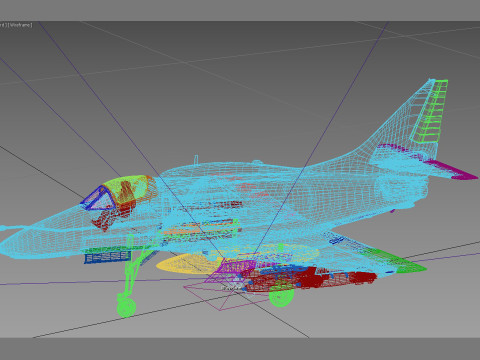The width and height of the screenshot is (480, 360).
Task: Select the magenta horizontal stabilizer tip
Action: [453, 170]
